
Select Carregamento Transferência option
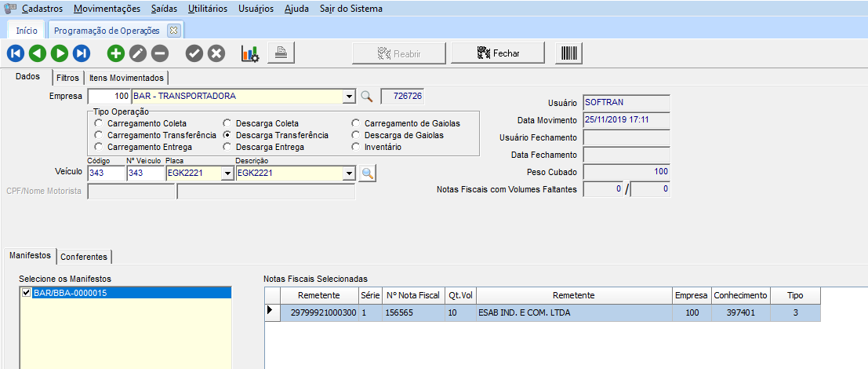[99, 134]
